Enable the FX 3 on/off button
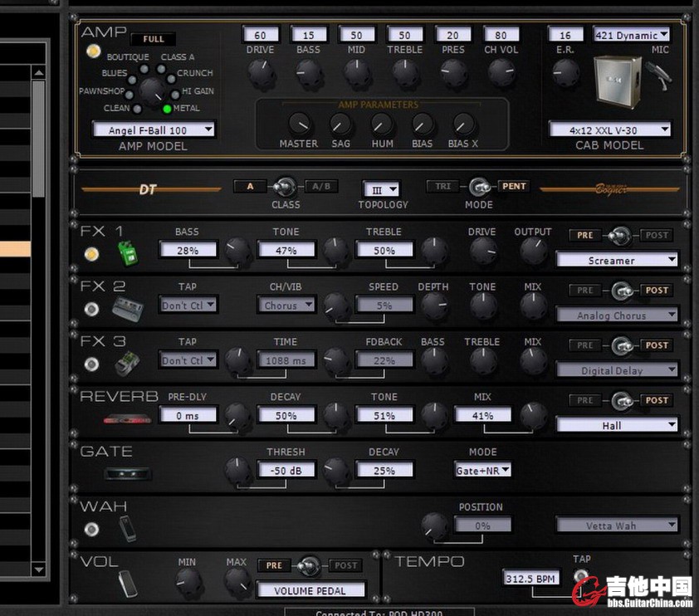Screen dimensions: 699x616 [91, 364]
